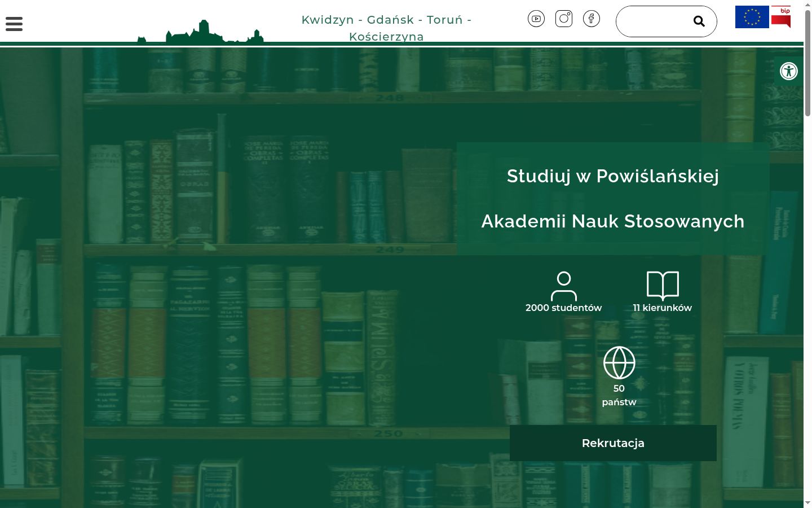Click the scrollbar up arrow
Screen dimensions: 812x508
coord(807,5)
